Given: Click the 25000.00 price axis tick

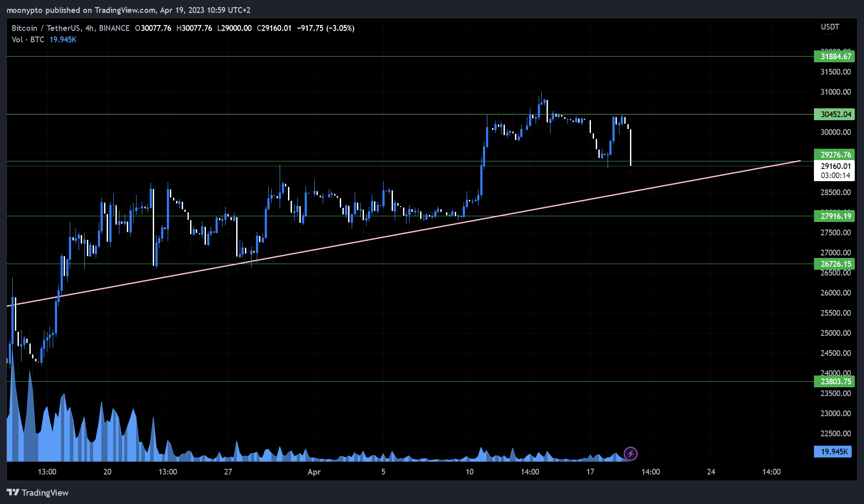Looking at the screenshot, I should coord(835,333).
